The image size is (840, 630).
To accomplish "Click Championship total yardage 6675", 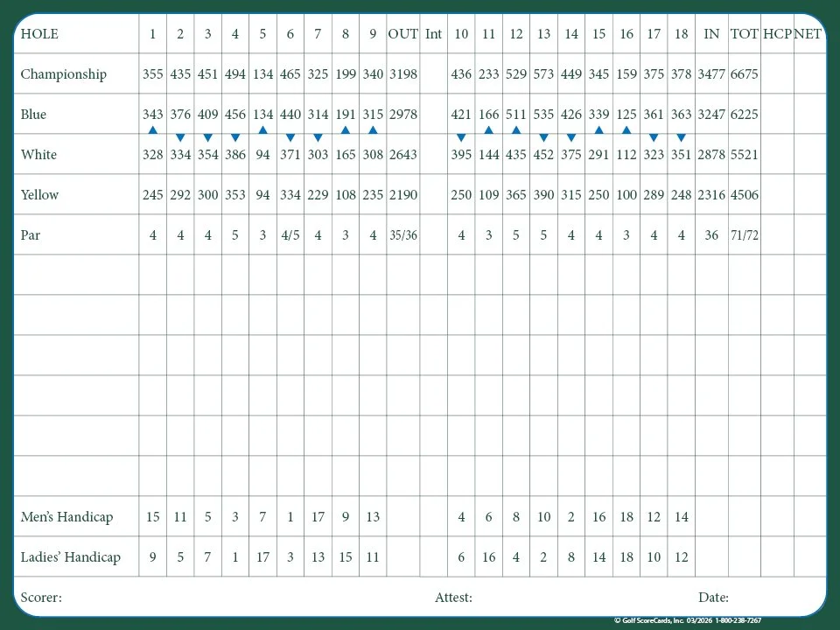I will [744, 73].
